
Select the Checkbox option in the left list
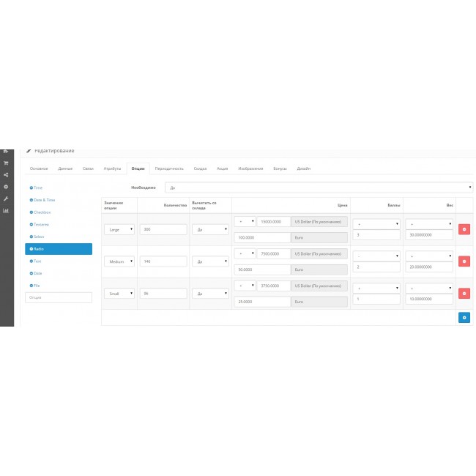click(41, 212)
